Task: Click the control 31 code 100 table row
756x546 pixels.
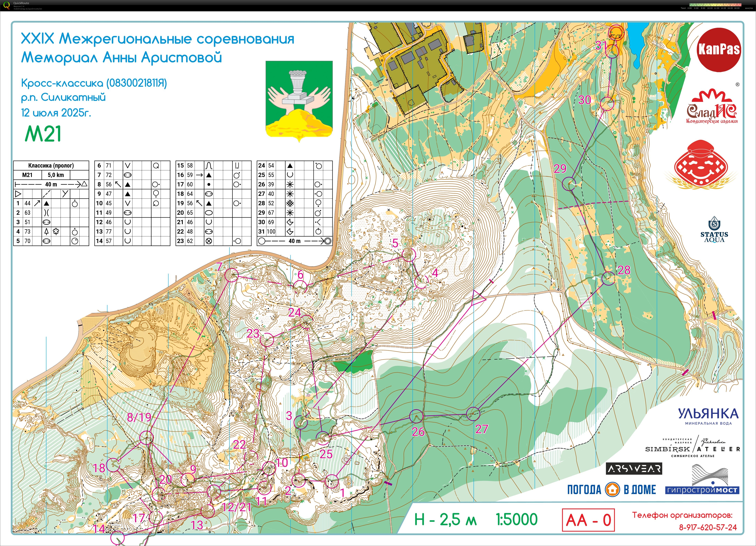Action: pyautogui.click(x=295, y=231)
